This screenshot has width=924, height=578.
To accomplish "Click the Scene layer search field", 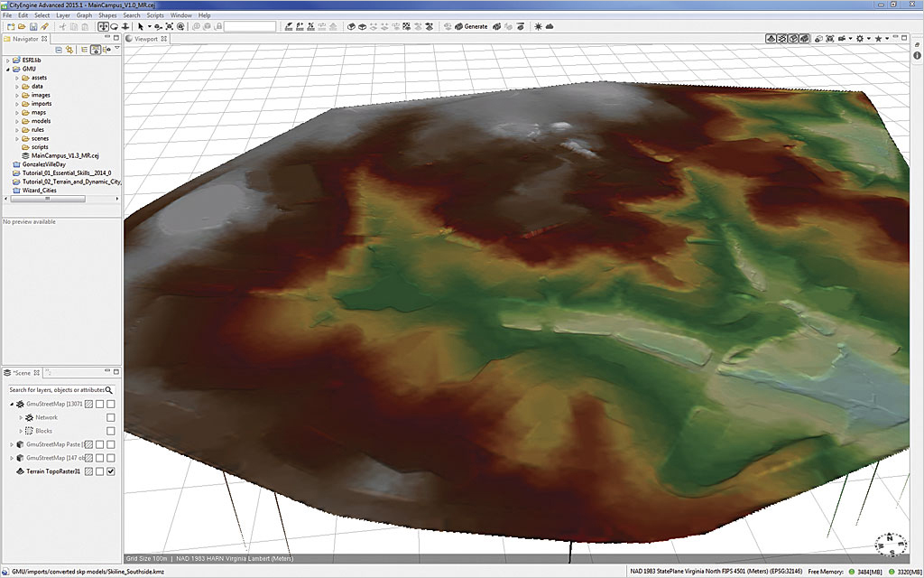I will (58, 389).
